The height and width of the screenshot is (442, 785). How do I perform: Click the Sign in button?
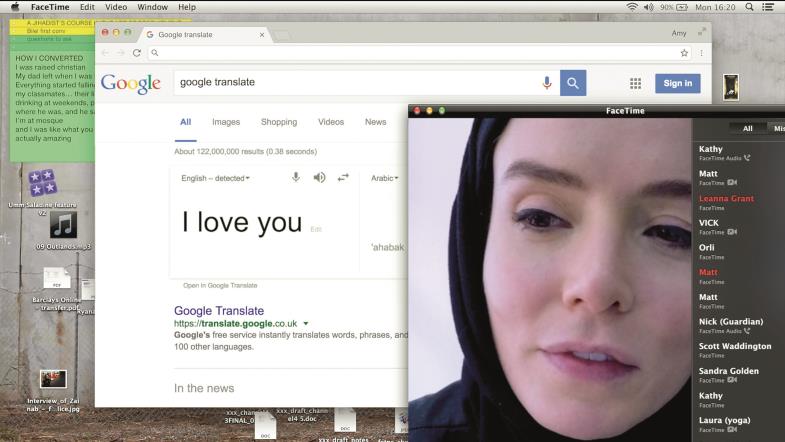[677, 83]
